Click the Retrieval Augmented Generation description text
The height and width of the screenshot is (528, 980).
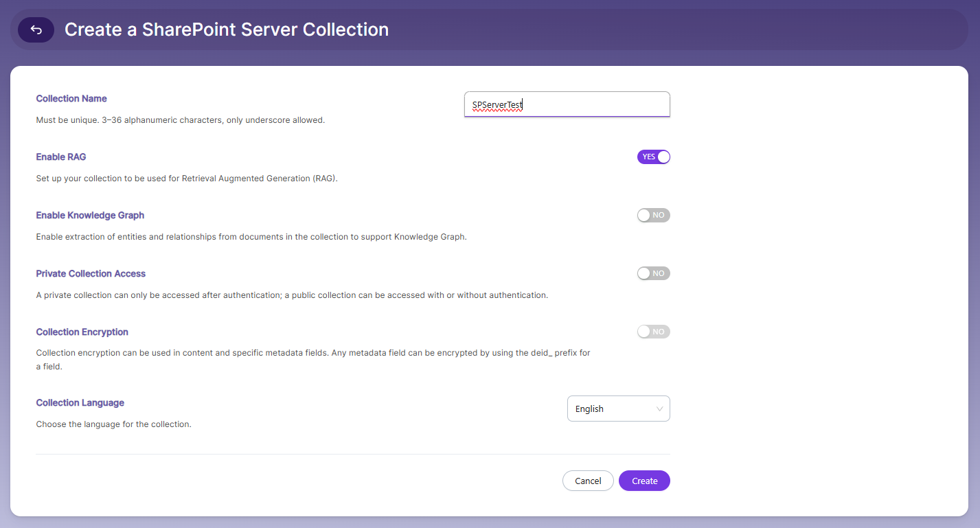tap(187, 179)
